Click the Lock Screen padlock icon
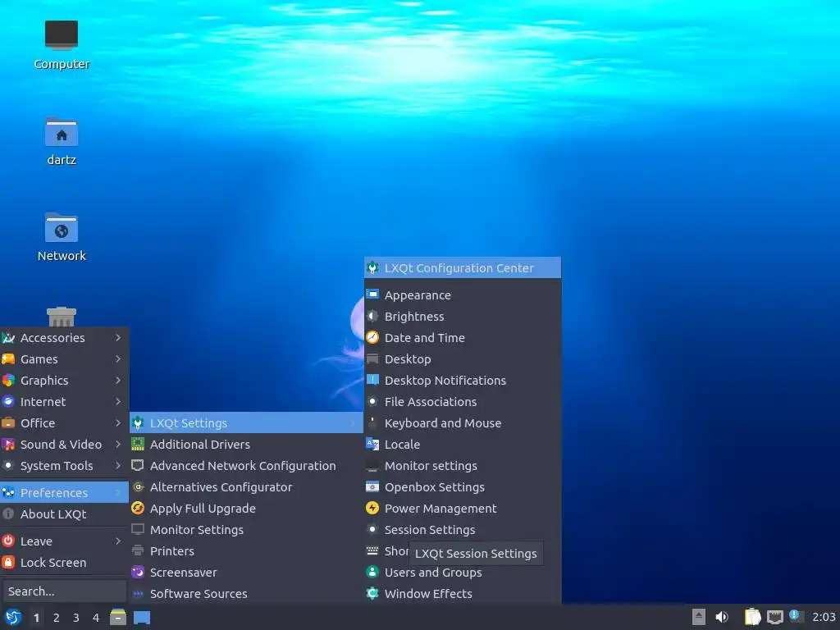 click(x=8, y=562)
